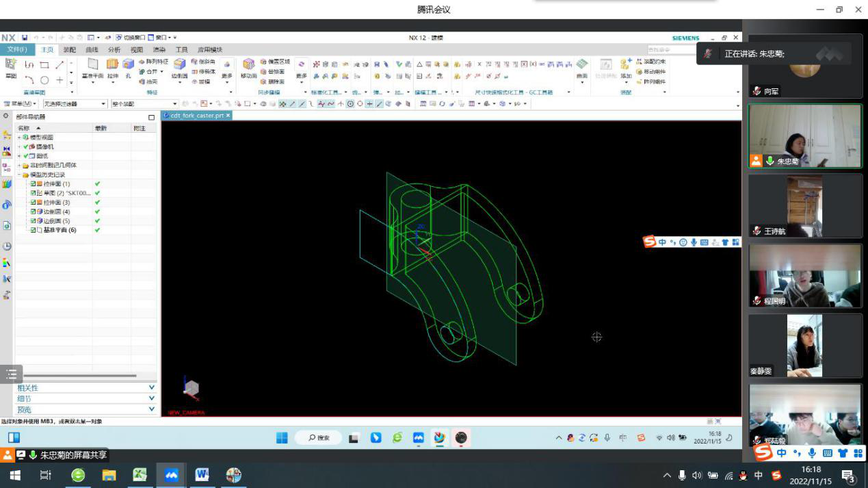
Task: Open the 整个装配 selection scope dropdown
Action: pos(144,104)
